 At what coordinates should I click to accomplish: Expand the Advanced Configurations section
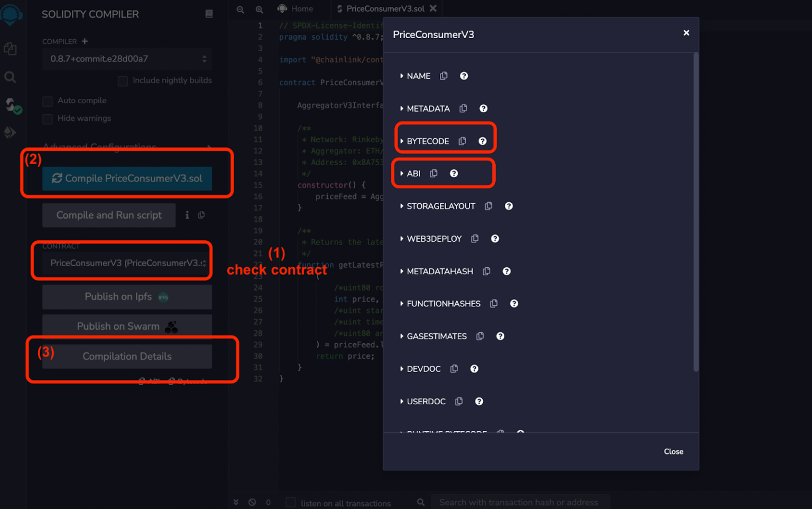click(100, 147)
